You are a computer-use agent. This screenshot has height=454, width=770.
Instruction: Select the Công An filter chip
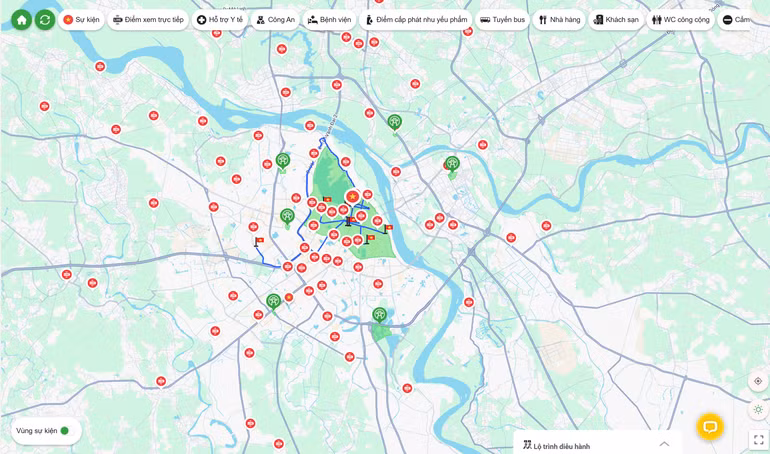click(x=275, y=20)
